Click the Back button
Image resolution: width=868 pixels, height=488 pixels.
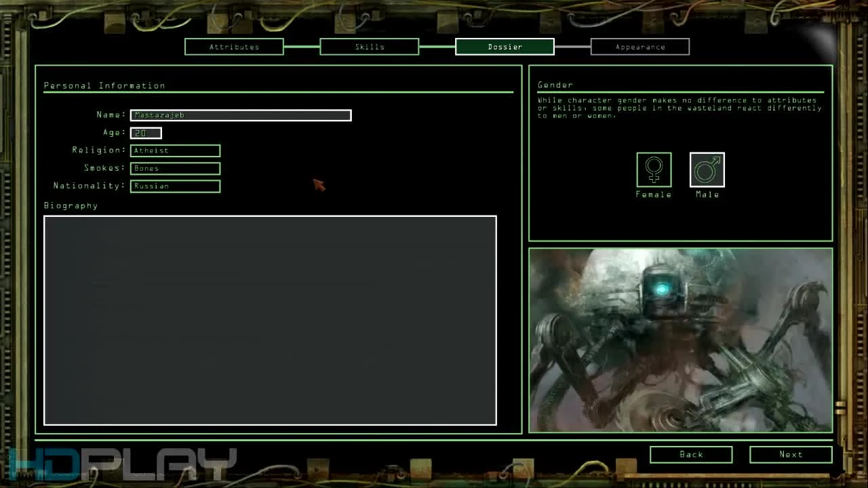691,454
